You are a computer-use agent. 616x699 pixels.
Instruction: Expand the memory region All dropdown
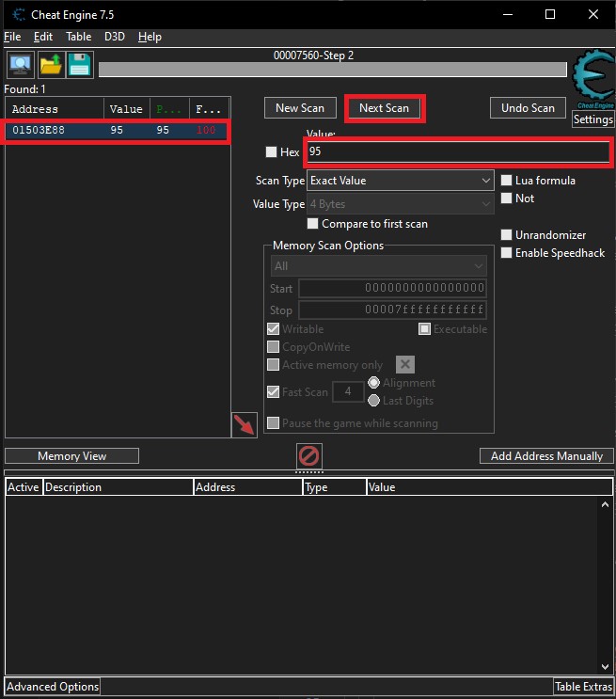click(x=378, y=266)
